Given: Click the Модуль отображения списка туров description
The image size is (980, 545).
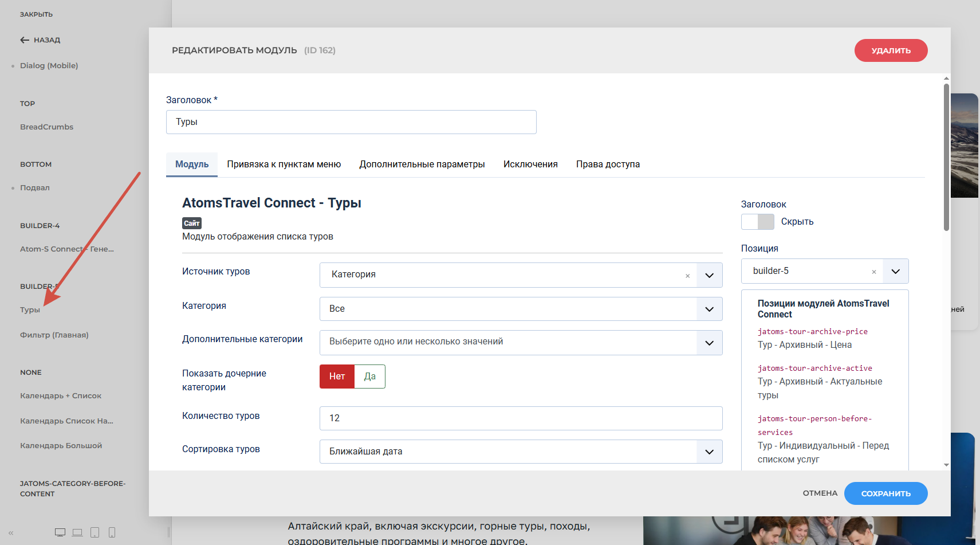Looking at the screenshot, I should click(257, 237).
